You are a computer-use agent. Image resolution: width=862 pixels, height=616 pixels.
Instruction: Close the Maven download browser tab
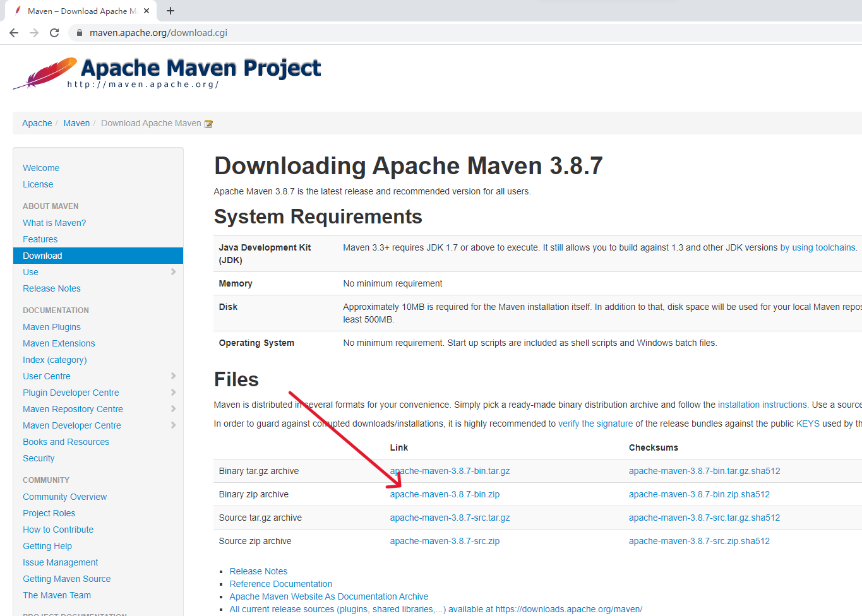(147, 11)
